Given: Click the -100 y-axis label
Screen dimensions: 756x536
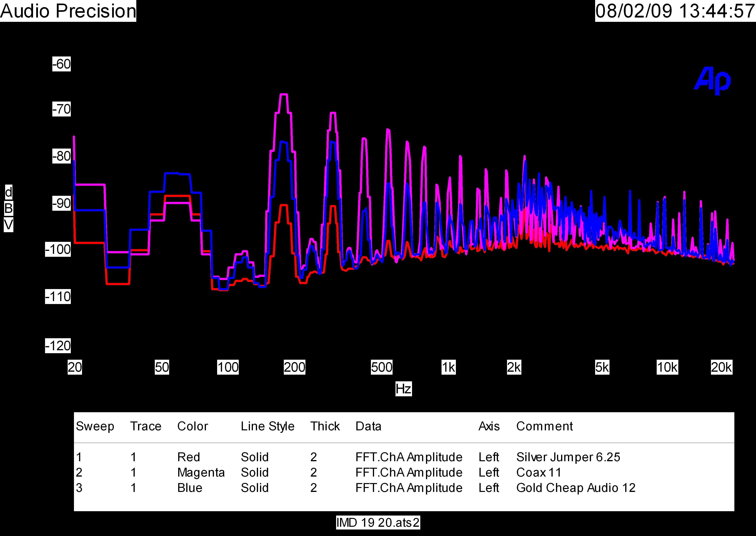Looking at the screenshot, I should click(x=58, y=250).
